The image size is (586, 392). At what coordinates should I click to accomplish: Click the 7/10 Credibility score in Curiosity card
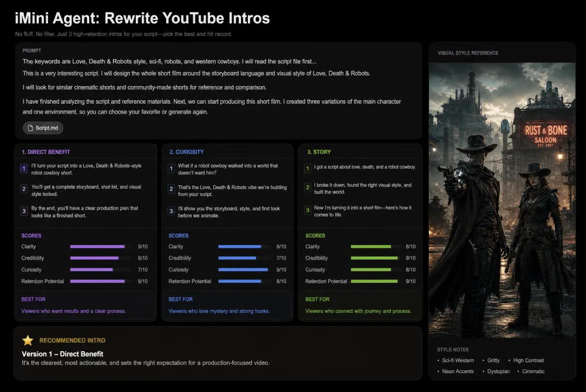[x=281, y=258]
